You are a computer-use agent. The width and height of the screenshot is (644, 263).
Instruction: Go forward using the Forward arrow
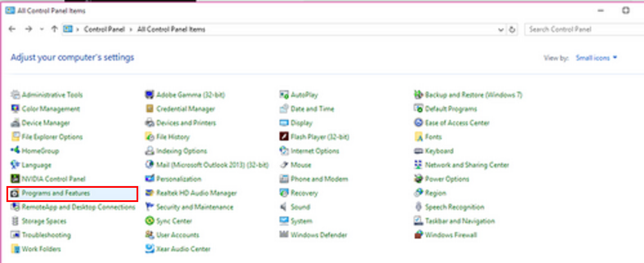tap(29, 29)
